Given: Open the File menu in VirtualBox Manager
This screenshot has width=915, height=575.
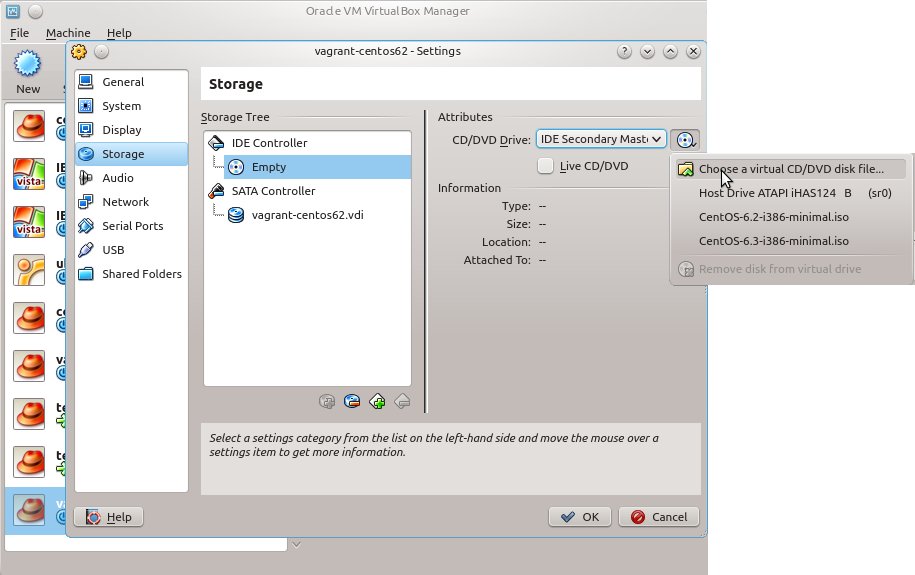Looking at the screenshot, I should [x=19, y=33].
